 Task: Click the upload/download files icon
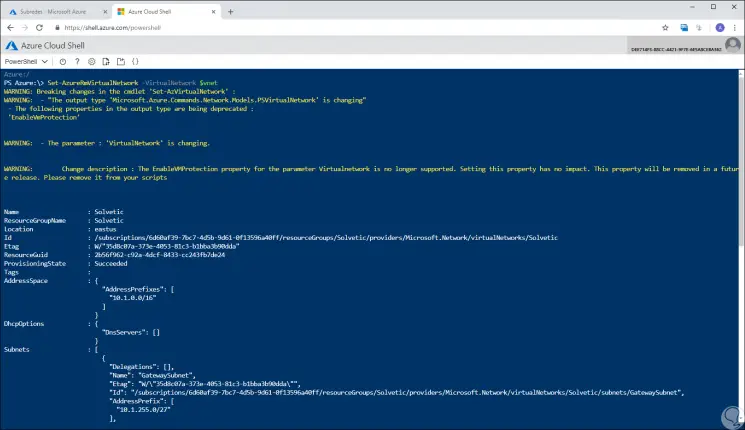coord(107,61)
